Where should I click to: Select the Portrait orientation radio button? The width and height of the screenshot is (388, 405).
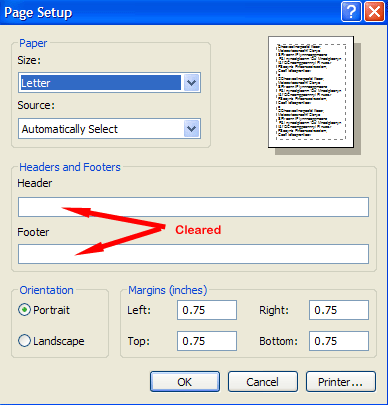point(24,310)
